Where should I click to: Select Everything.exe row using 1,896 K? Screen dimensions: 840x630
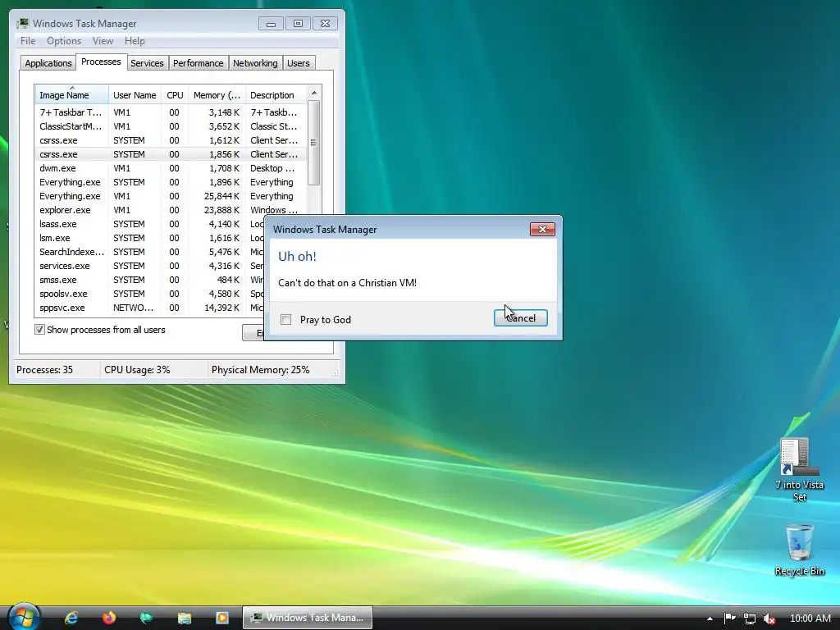(171, 182)
